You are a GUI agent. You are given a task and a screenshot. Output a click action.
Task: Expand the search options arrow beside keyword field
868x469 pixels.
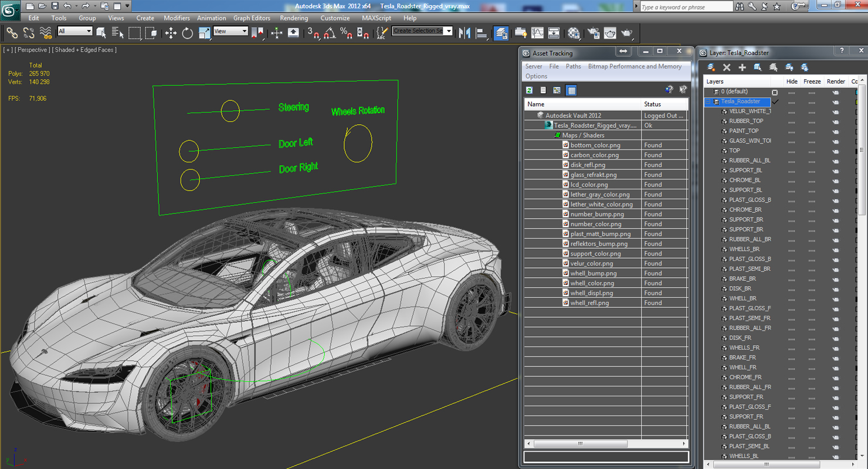point(636,6)
